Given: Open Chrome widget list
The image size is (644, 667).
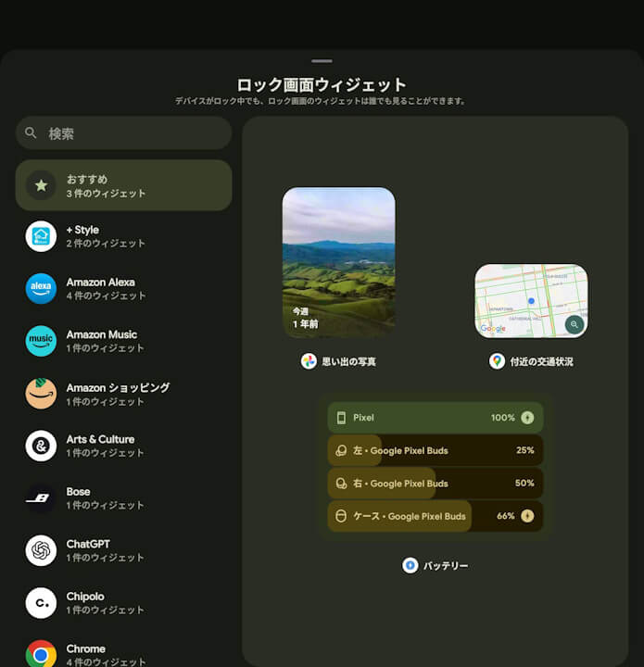Looking at the screenshot, I should [124, 651].
